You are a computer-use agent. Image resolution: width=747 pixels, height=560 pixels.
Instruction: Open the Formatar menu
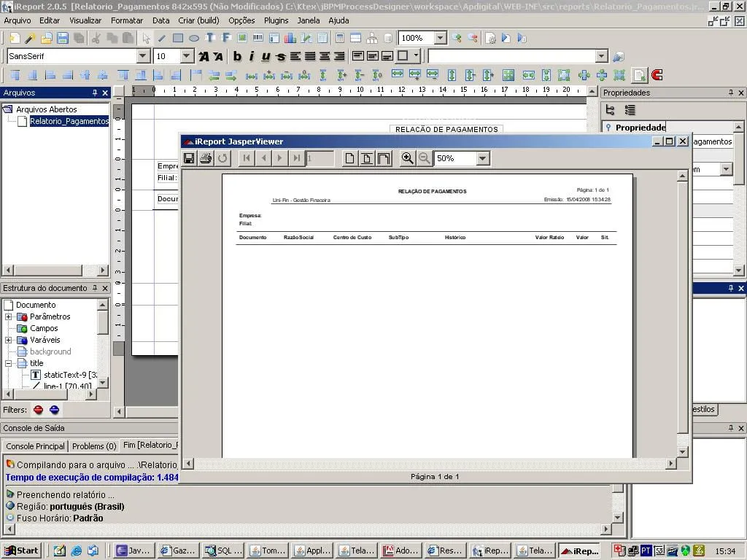pos(127,20)
